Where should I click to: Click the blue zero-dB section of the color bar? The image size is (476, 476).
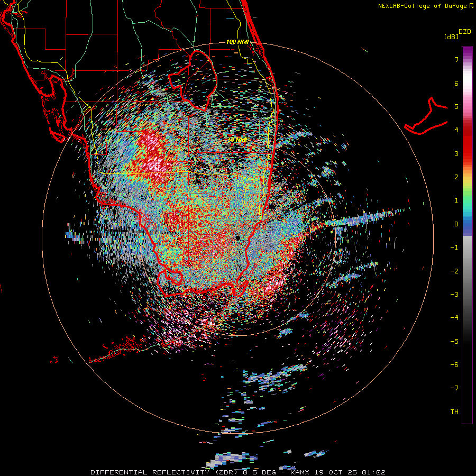pyautogui.click(x=467, y=226)
